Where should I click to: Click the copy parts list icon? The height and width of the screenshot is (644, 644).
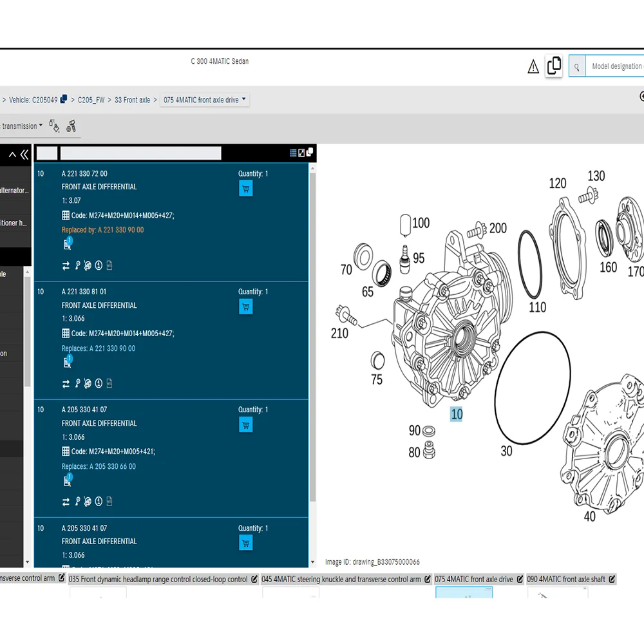pos(310,152)
